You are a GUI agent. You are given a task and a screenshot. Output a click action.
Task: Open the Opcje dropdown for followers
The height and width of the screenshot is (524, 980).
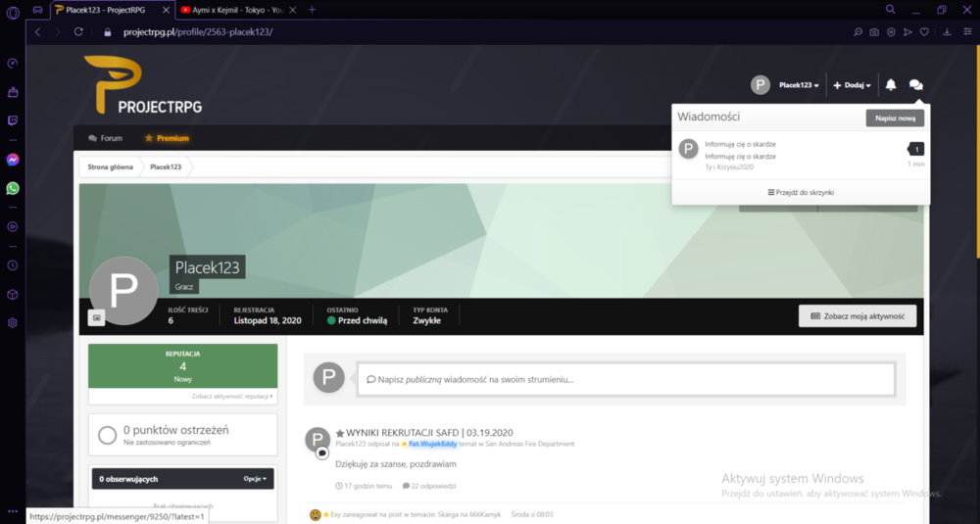pos(255,479)
